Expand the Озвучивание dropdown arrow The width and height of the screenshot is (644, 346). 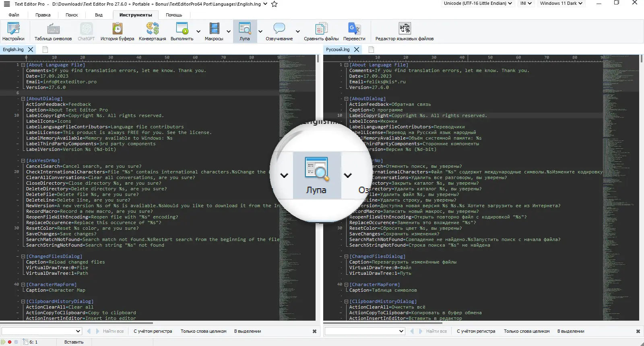pos(298,31)
